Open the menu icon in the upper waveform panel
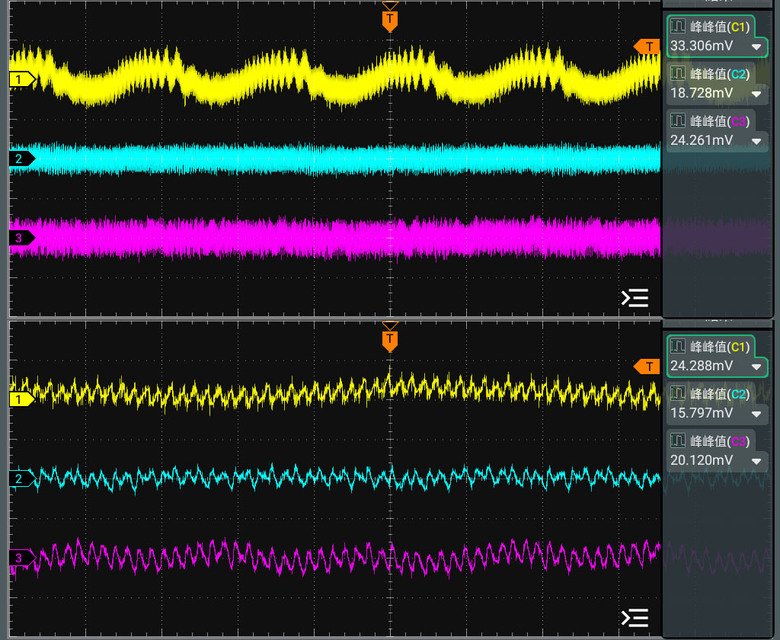Viewport: 780px width, 640px height. pos(635,298)
